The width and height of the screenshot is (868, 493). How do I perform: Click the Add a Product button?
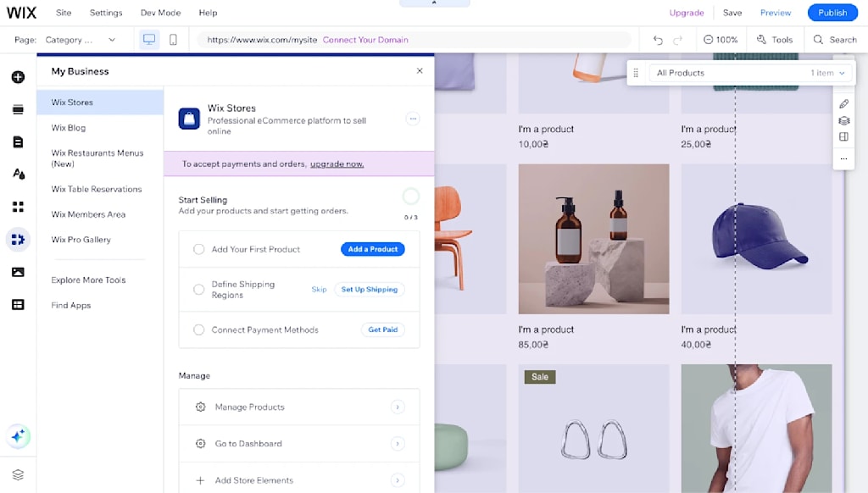pyautogui.click(x=372, y=249)
